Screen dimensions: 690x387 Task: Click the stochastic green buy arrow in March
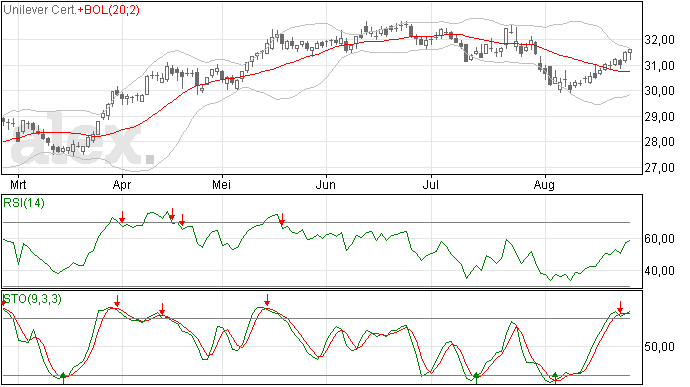click(x=63, y=378)
